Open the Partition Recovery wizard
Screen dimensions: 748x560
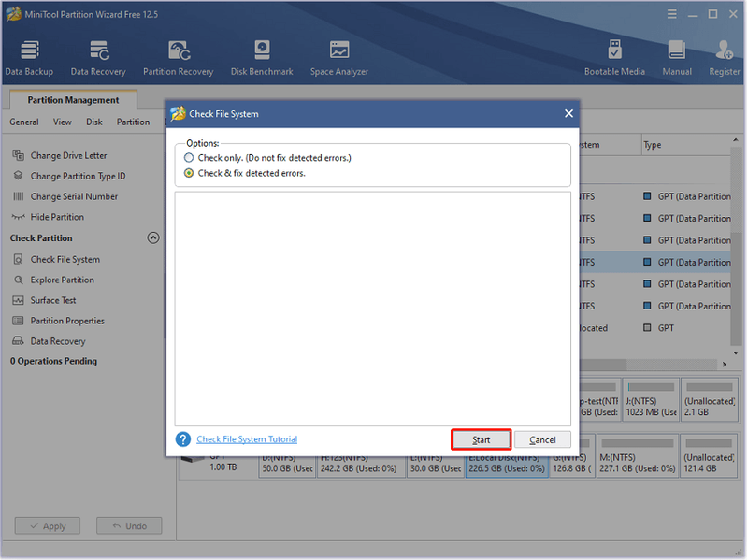click(179, 58)
